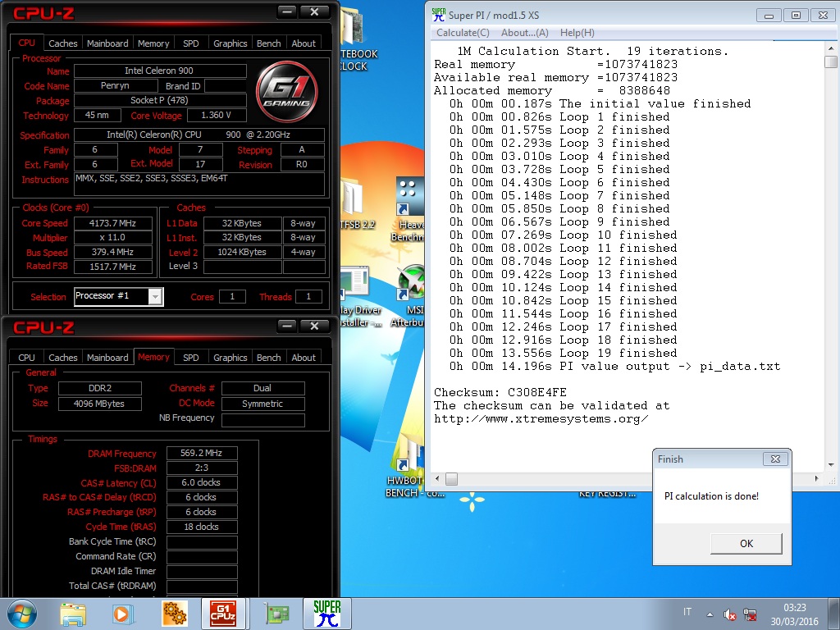Viewport: 840px width, 630px height.
Task: Show hidden tray icons arrow
Action: click(x=710, y=614)
